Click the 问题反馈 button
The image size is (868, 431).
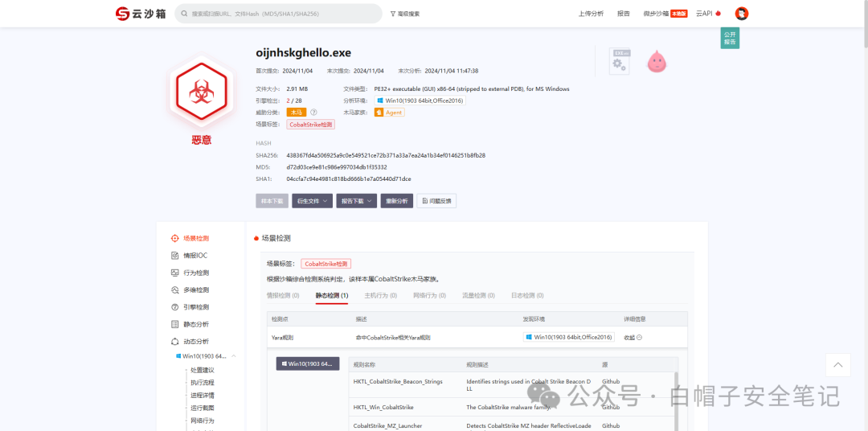tap(436, 200)
